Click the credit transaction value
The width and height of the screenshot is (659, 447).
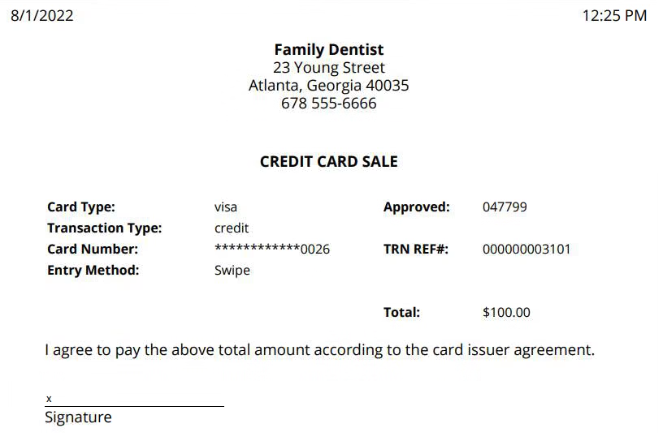click(x=232, y=228)
